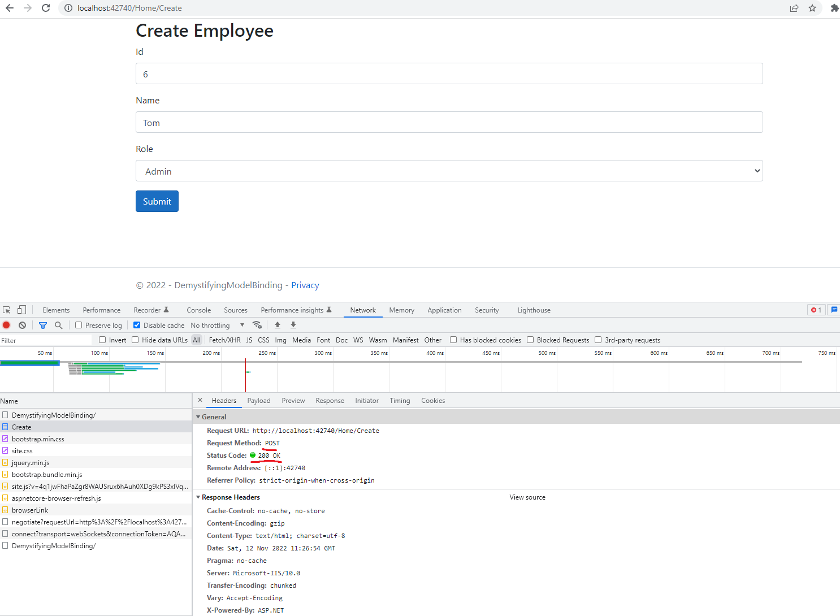Open the Timing tab
This screenshot has height=616, width=840.
(x=400, y=400)
